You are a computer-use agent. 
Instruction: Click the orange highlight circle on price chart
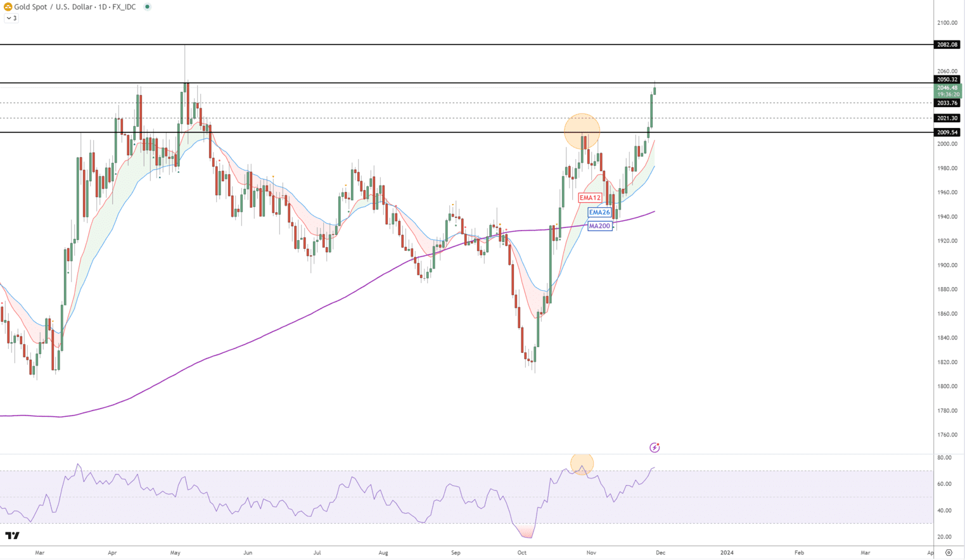point(582,131)
